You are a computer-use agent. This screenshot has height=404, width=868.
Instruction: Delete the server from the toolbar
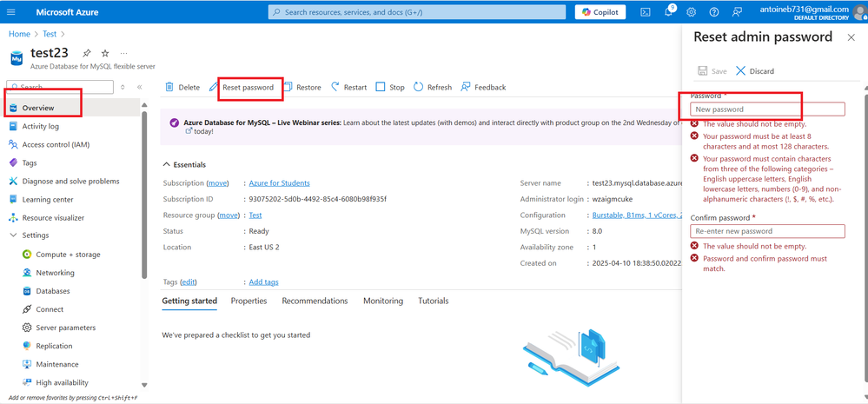tap(182, 88)
